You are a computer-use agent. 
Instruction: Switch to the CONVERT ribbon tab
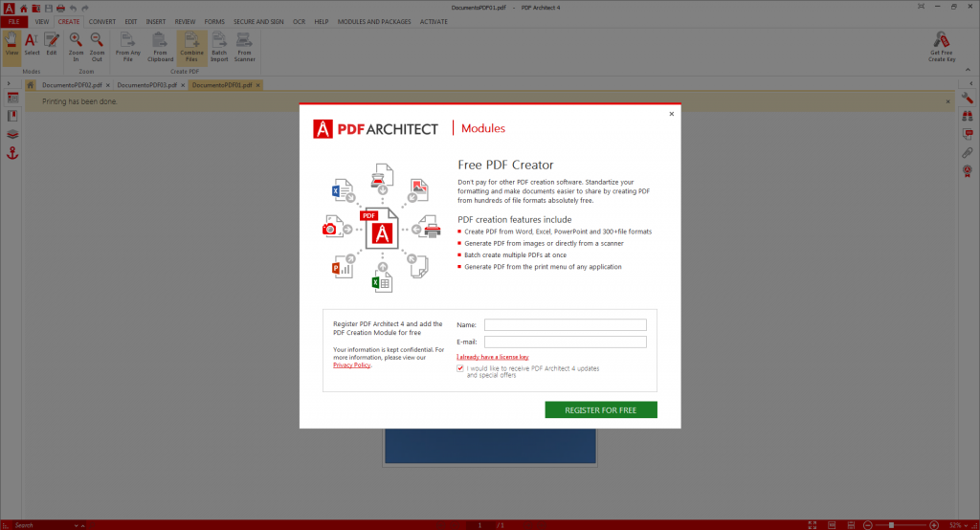pos(101,21)
